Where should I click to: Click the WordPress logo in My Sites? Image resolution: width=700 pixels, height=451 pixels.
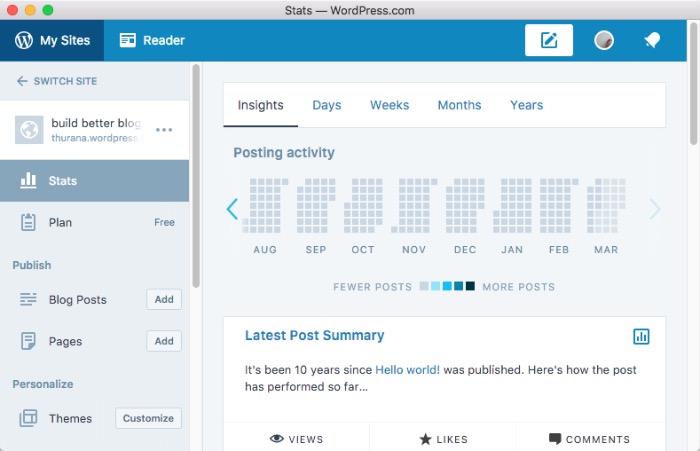pyautogui.click(x=24, y=40)
